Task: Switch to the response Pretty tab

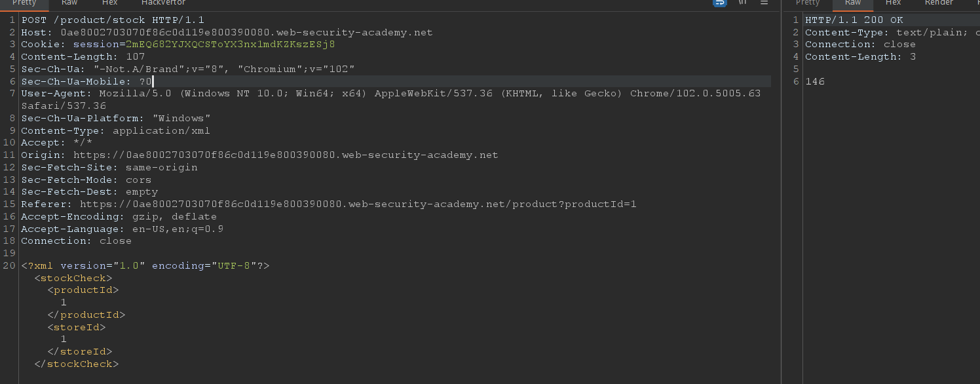Action: [808, 3]
